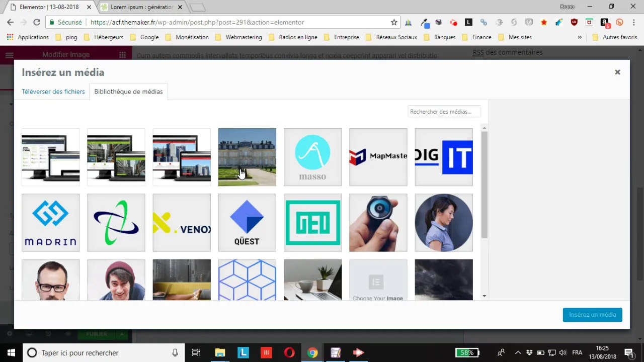Open the Radios en ligne bookmark folder

click(x=293, y=37)
